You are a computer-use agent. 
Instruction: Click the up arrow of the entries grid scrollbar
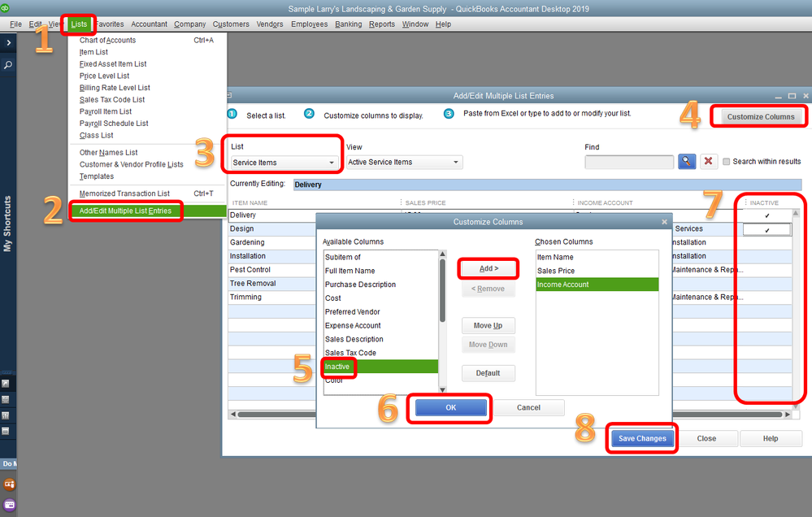[x=796, y=213]
